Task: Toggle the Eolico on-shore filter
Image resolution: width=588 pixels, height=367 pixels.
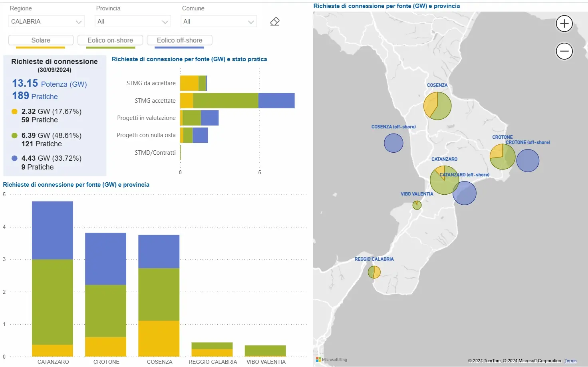Action: click(110, 40)
